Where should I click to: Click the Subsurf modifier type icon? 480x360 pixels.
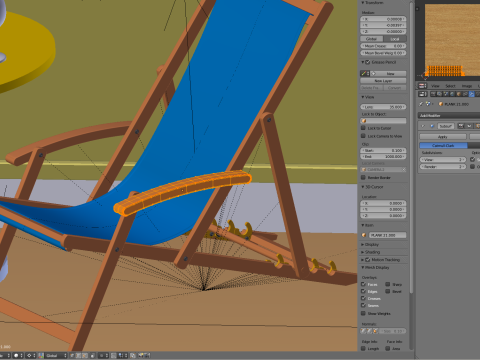click(x=432, y=126)
